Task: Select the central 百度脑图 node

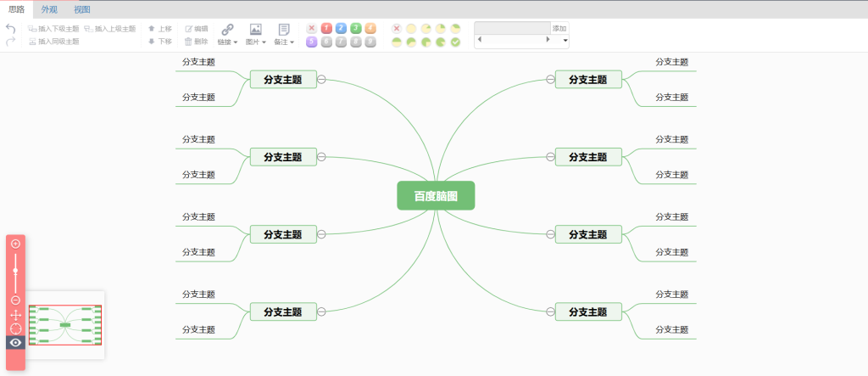Action: coord(436,196)
